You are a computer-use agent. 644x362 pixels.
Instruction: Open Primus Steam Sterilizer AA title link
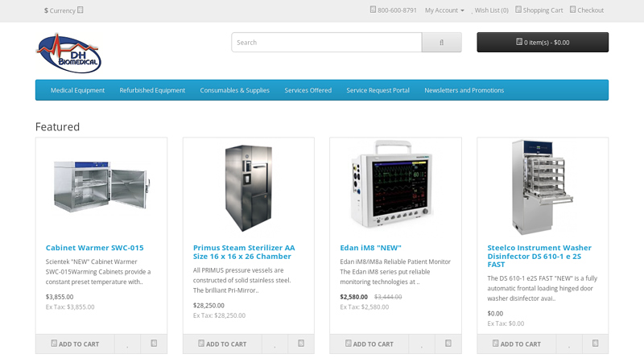click(x=244, y=252)
